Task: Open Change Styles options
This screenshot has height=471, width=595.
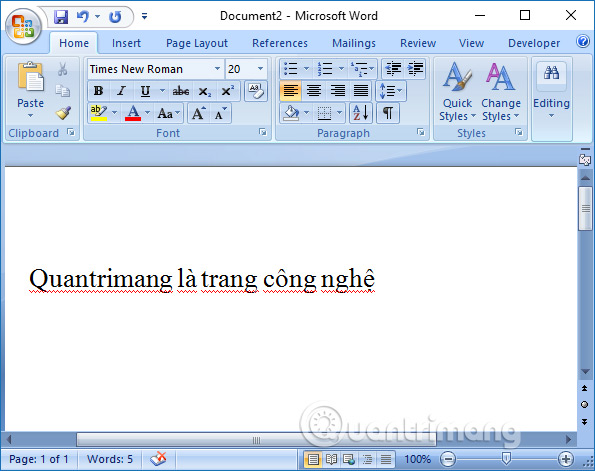Action: tap(501, 92)
